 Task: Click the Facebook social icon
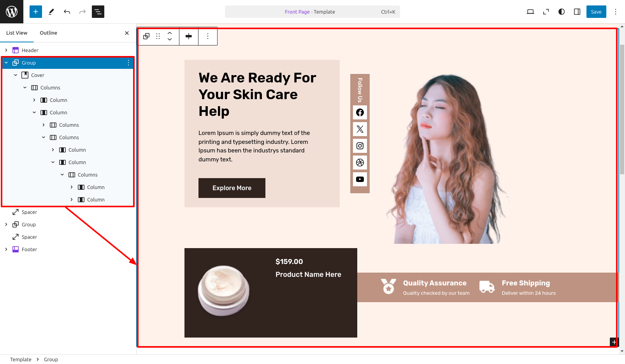point(360,112)
